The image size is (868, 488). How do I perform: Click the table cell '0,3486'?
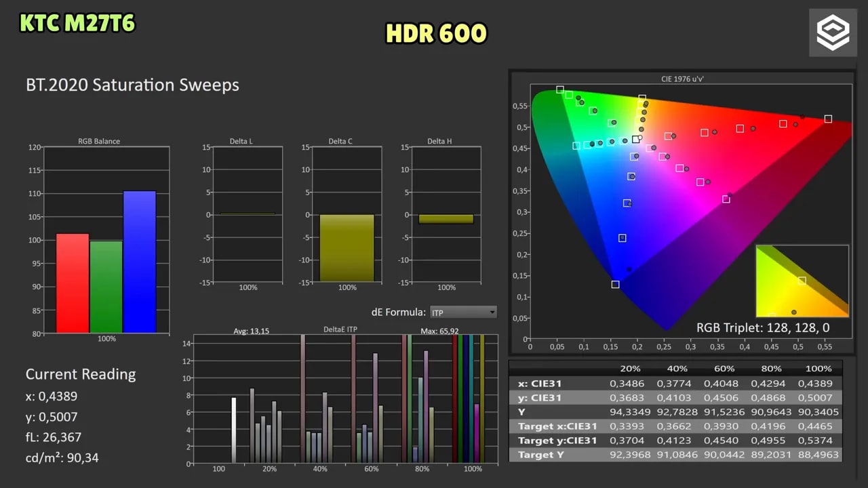(x=627, y=384)
